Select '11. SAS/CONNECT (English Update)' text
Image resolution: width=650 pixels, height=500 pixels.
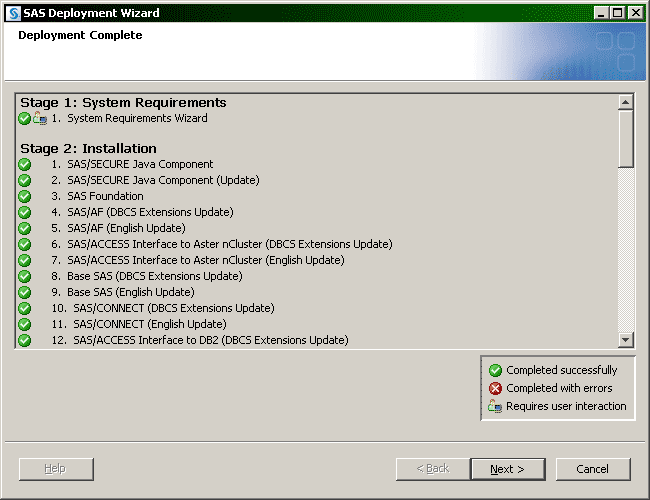(139, 324)
